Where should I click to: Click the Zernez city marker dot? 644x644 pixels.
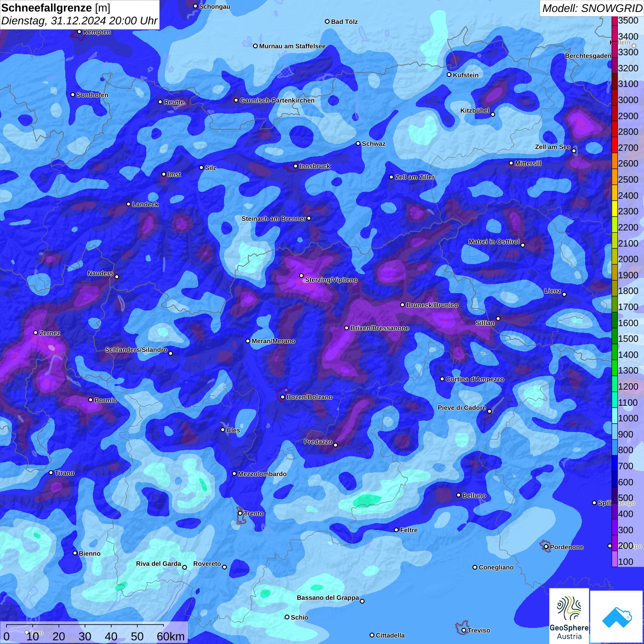click(x=36, y=333)
